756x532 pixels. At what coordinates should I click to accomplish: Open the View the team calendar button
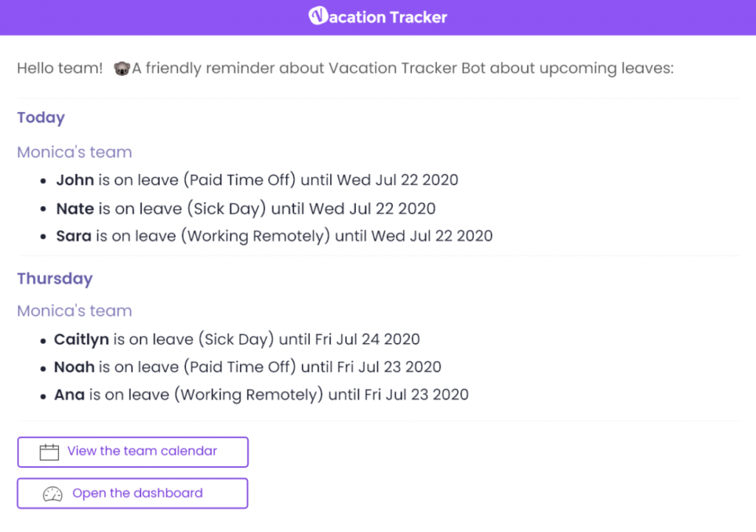click(x=133, y=452)
